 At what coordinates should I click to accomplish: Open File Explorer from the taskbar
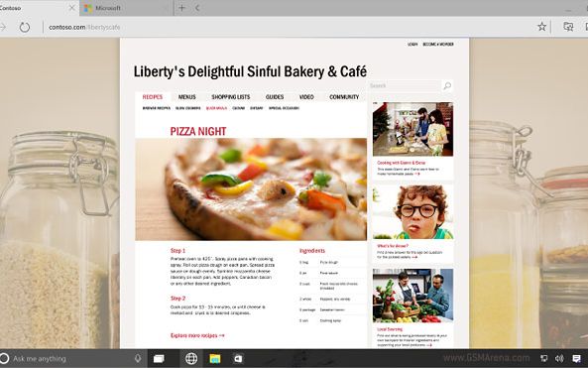coord(215,359)
